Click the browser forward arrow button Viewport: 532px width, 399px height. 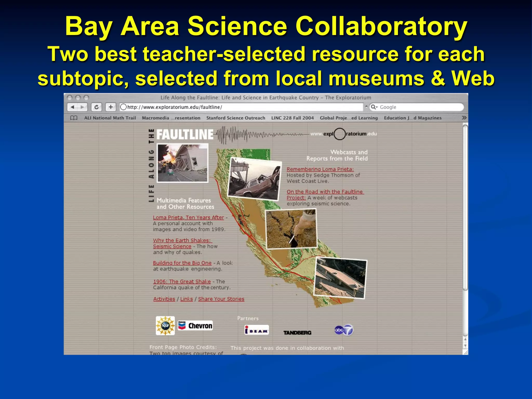point(82,107)
